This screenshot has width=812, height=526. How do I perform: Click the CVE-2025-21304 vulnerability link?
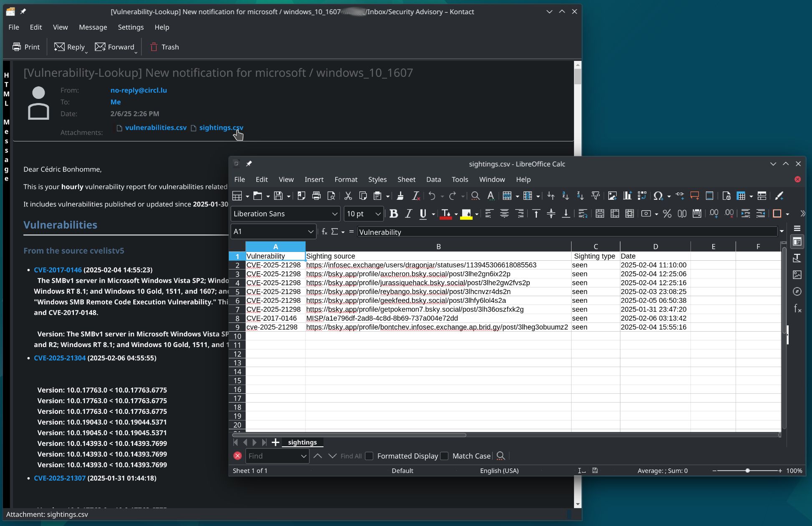pyautogui.click(x=59, y=357)
